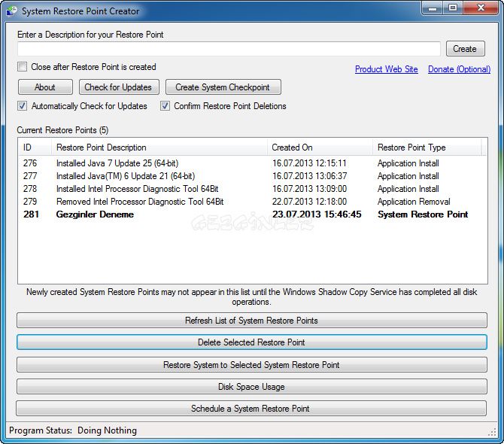Open Disk Space Usage
This screenshot has height=444, width=504.
252,387
